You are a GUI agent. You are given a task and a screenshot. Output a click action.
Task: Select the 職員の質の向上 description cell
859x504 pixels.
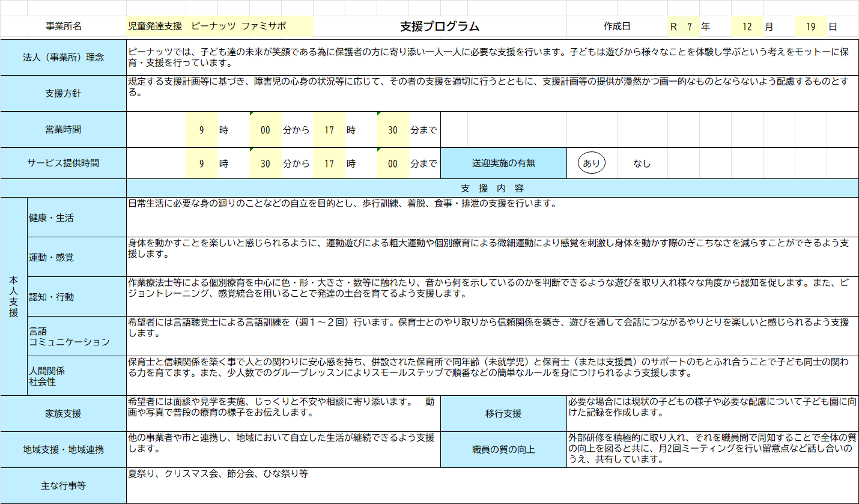tap(712, 449)
